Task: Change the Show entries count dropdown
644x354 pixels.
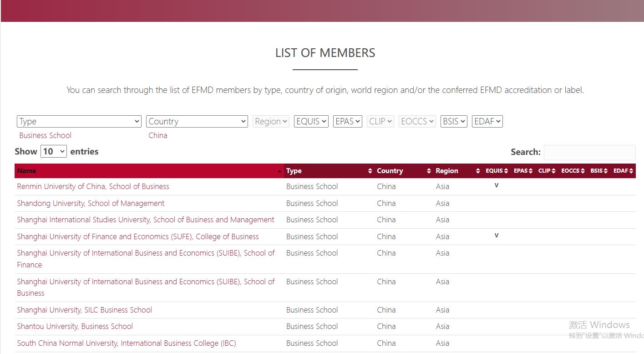Action: tap(54, 152)
